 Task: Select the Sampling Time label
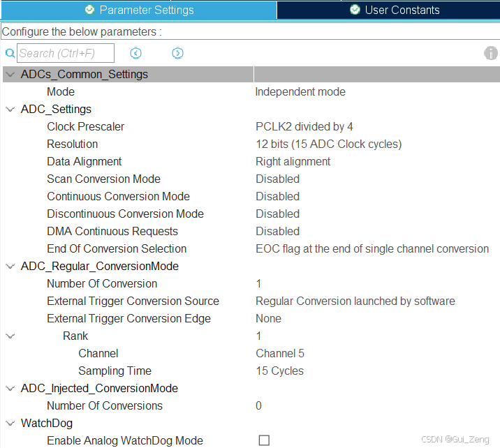pyautogui.click(x=115, y=371)
